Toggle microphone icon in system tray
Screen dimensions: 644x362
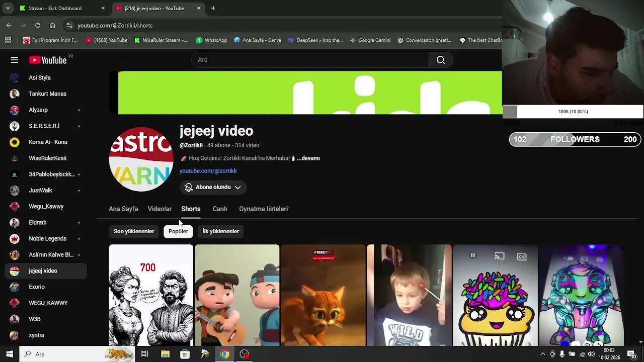(x=562, y=354)
